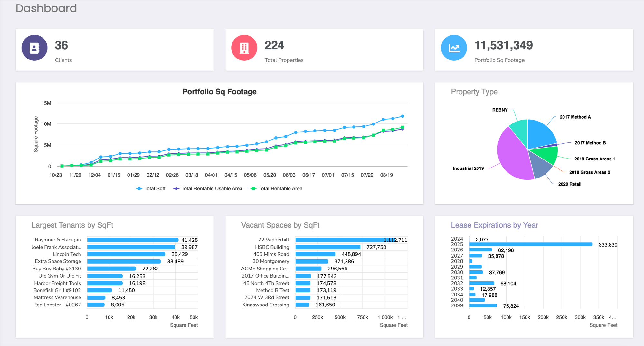
Task: Click the Portfolio Sq Footage chart title
Action: click(x=219, y=92)
